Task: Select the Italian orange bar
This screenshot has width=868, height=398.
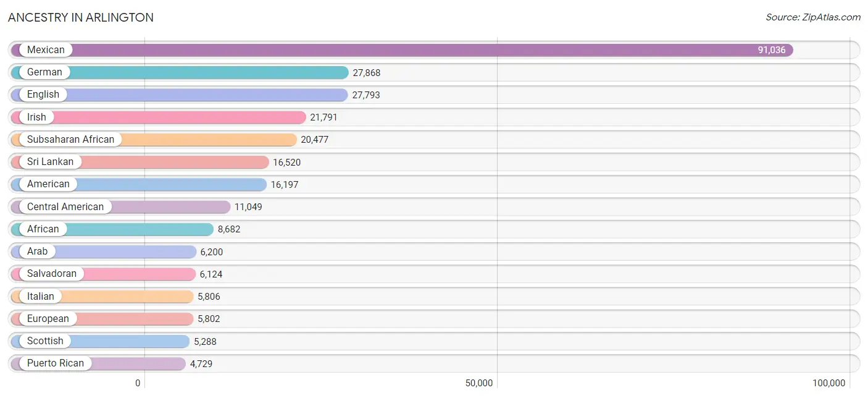Action: (102, 296)
